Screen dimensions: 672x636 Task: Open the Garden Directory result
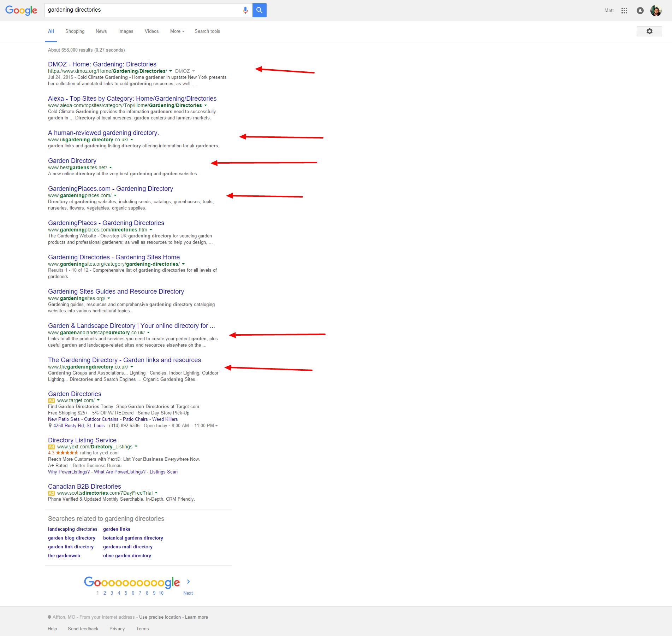click(72, 161)
